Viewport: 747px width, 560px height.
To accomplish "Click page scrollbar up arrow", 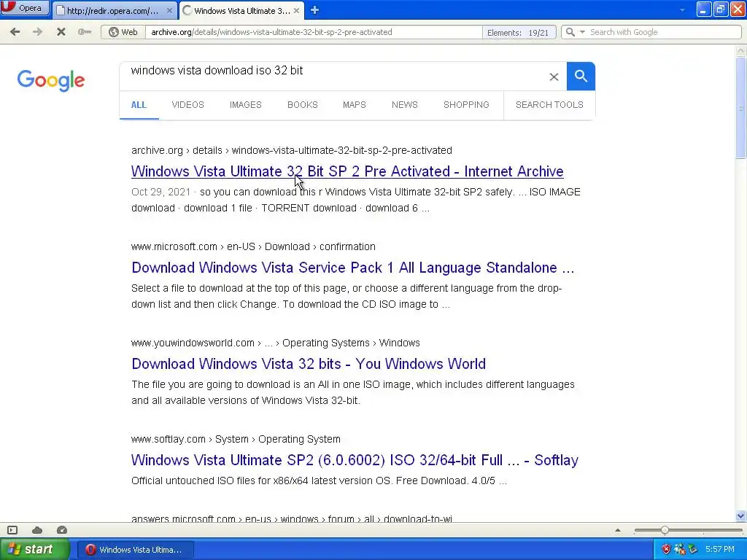I will [741, 50].
